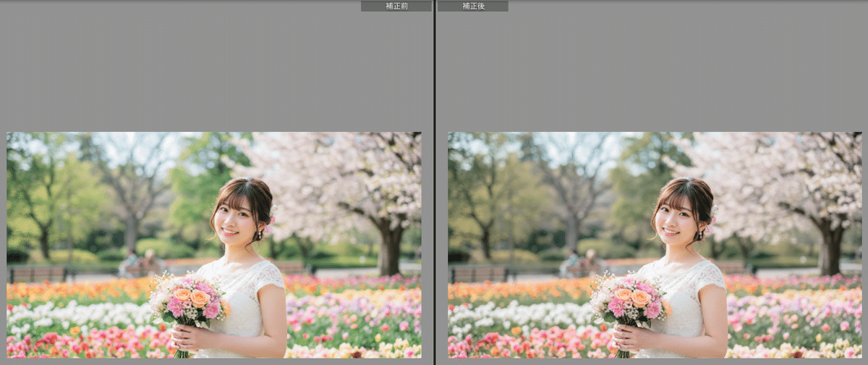This screenshot has width=868, height=365.
Task: Click the seated background people in the after photo
Action: coord(582,263)
